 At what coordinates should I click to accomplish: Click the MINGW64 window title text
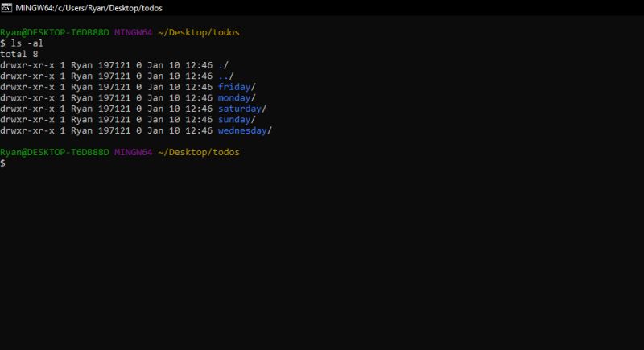click(89, 8)
